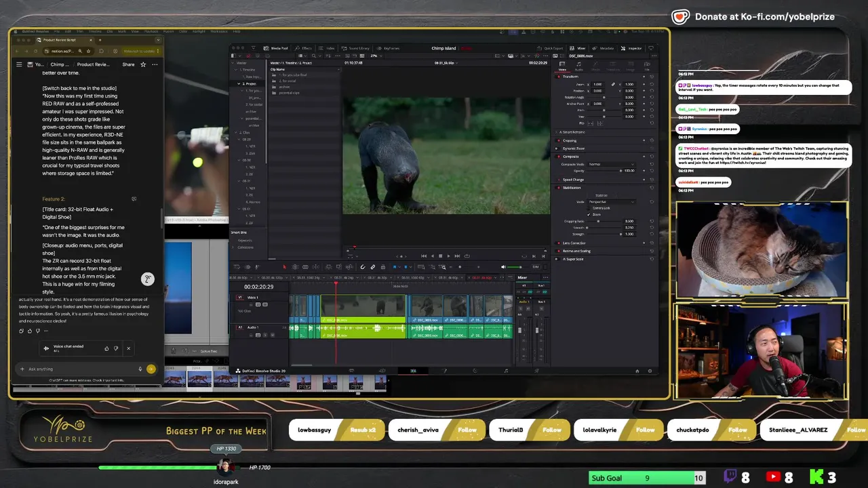
Task: Open the Edit page at bottom bar
Action: pyautogui.click(x=413, y=371)
